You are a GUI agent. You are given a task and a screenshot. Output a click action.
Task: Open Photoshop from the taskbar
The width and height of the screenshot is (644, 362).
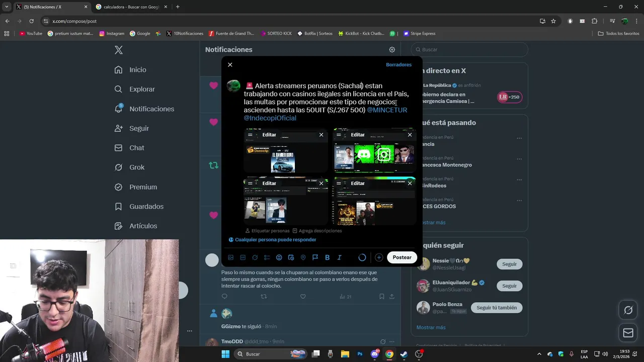tap(360, 354)
